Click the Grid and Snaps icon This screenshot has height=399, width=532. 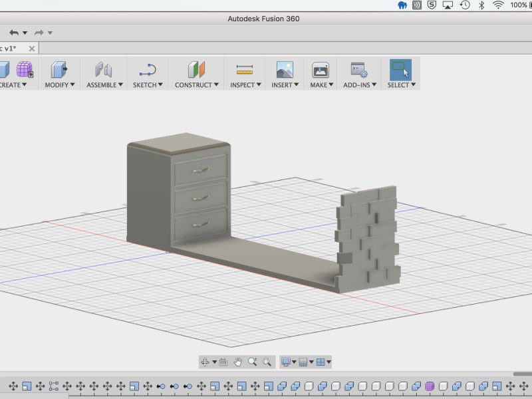(303, 362)
